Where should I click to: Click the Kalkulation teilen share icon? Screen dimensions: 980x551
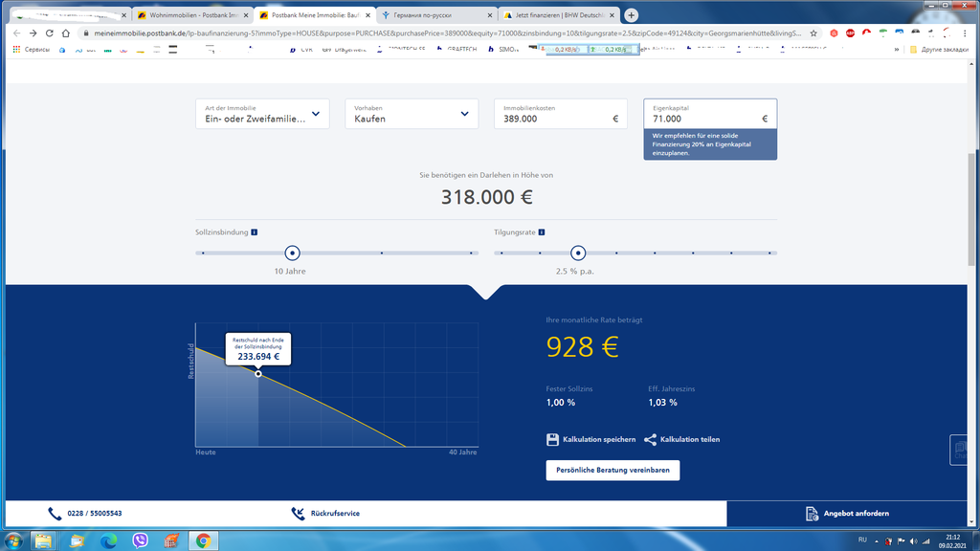click(651, 439)
